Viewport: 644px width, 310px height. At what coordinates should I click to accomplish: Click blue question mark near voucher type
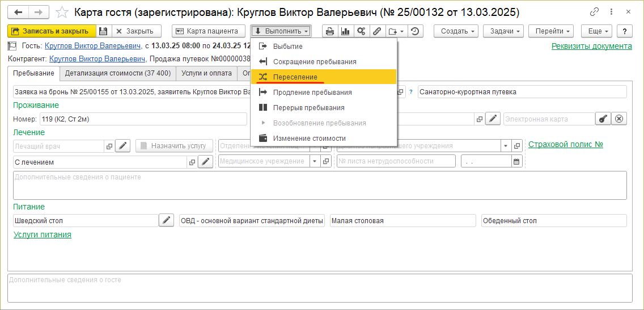(x=410, y=92)
